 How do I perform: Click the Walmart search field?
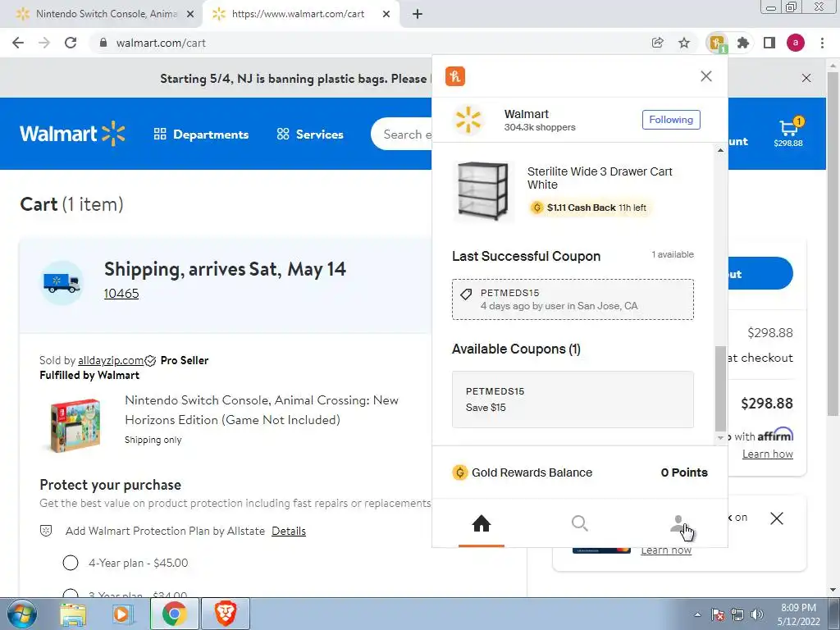click(402, 134)
